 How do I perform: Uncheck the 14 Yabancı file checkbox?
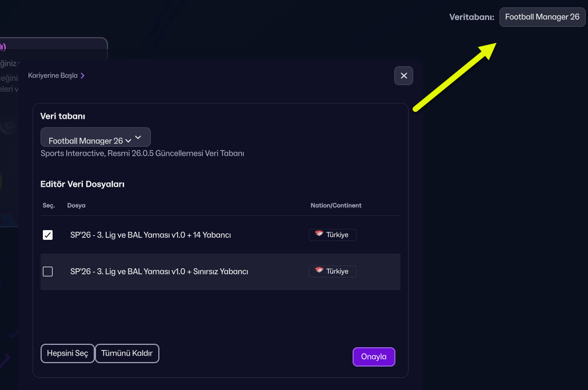pos(48,235)
